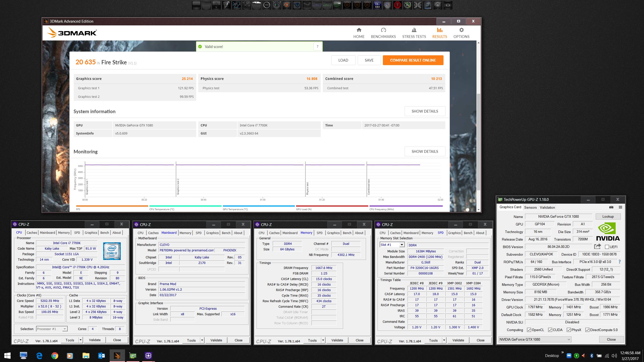Switch to the Sensors tab in GPU-Z
The height and width of the screenshot is (362, 644).
pos(530,207)
